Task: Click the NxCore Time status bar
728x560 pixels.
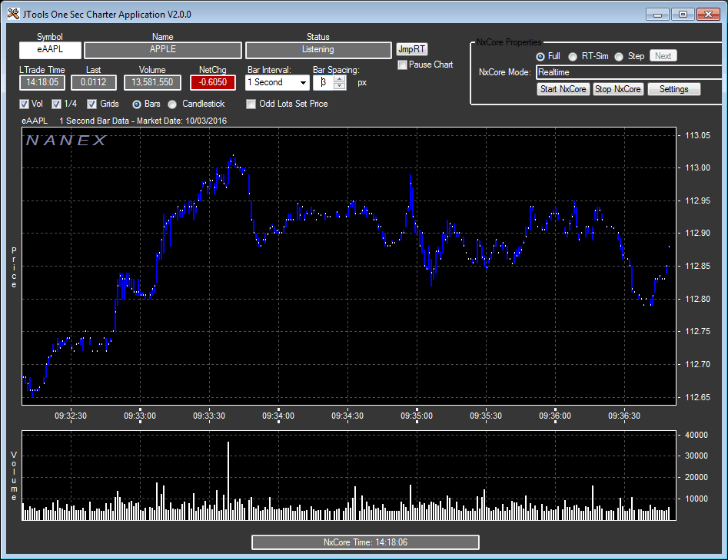Action: (x=365, y=542)
